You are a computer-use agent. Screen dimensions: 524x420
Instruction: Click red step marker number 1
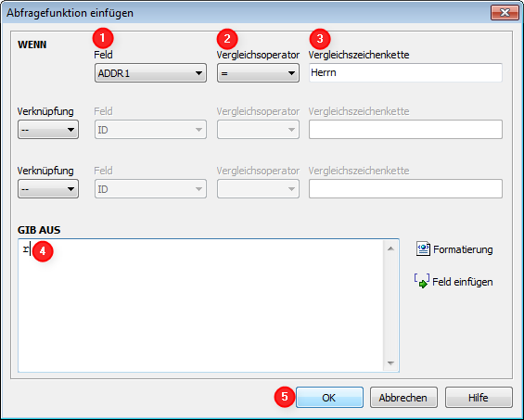[103, 38]
